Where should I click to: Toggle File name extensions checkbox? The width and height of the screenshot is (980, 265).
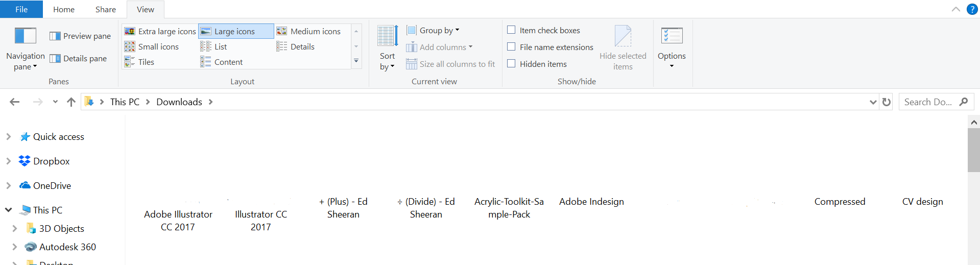pyautogui.click(x=511, y=47)
